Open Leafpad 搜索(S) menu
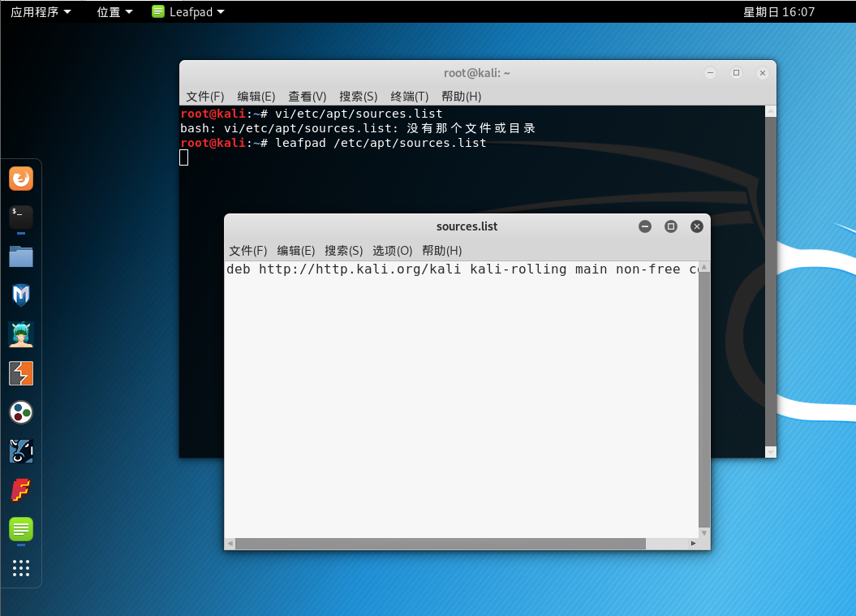 click(x=344, y=251)
